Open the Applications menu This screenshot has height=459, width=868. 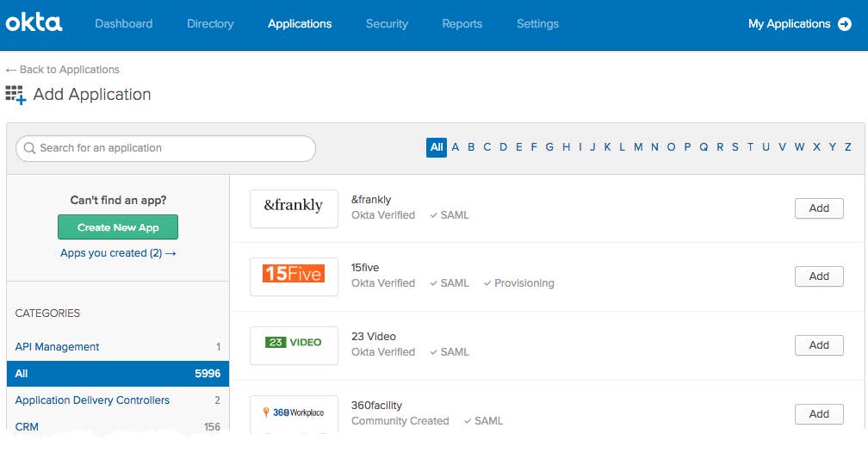[x=300, y=24]
